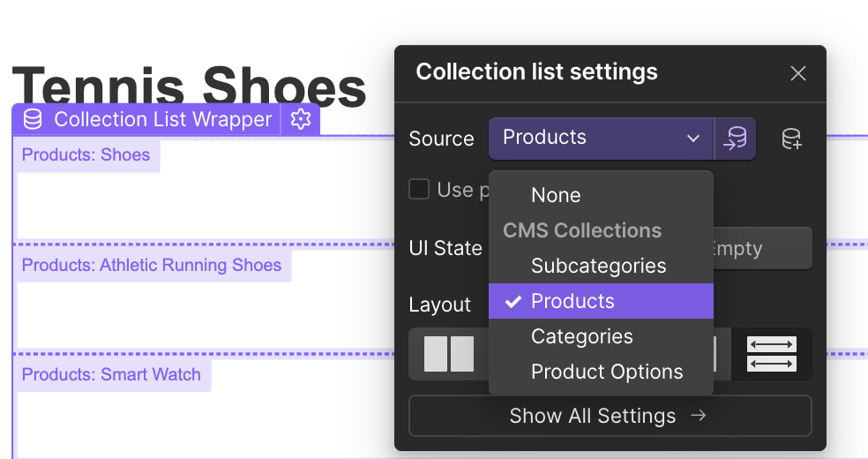Choose None from the source list
868x459 pixels.
(556, 195)
